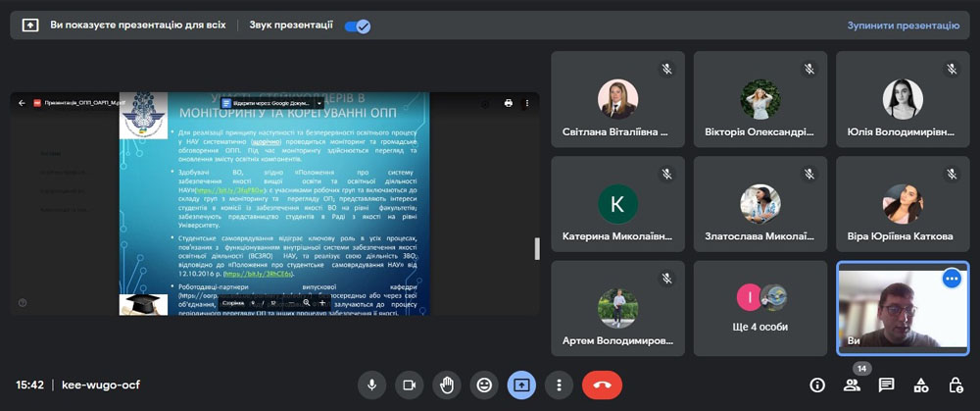
Task: Open host controls lock icon
Action: pos(955,385)
